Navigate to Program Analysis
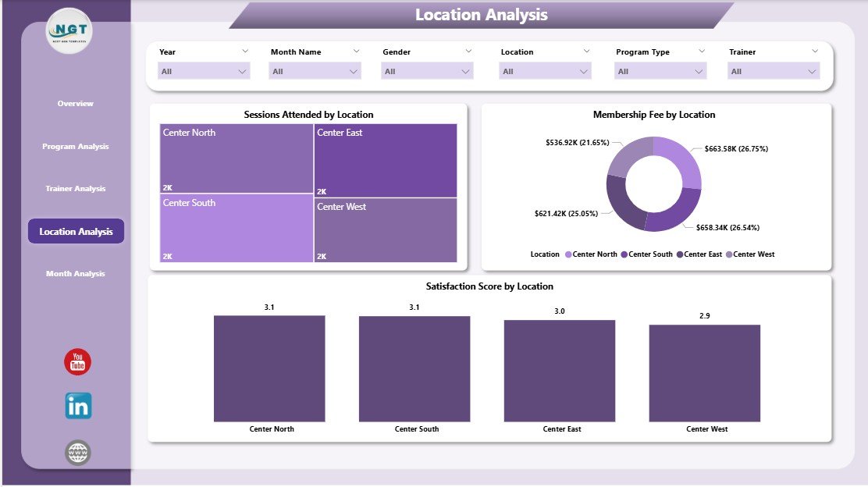 [x=76, y=146]
